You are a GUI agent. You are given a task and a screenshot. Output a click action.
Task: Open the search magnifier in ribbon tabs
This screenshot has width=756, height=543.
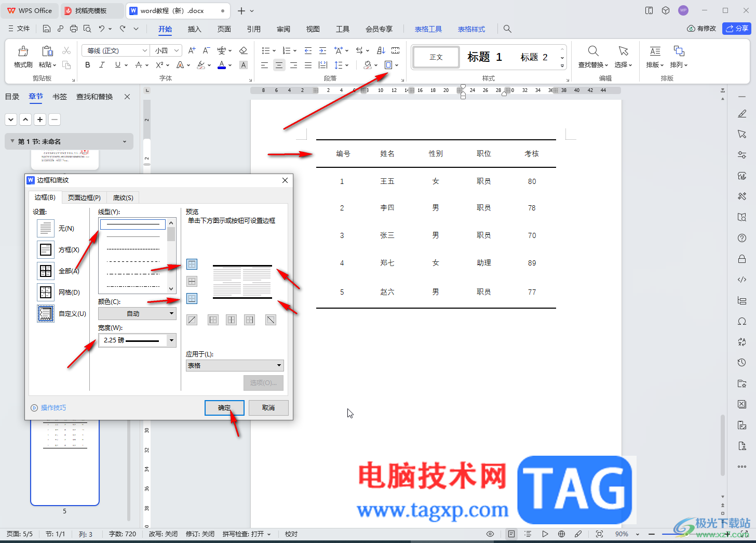point(507,29)
